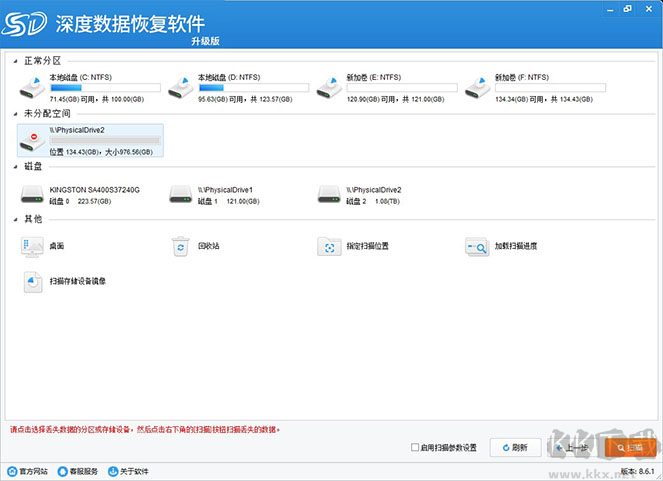Open the official website (官方网站) icon

(13, 471)
